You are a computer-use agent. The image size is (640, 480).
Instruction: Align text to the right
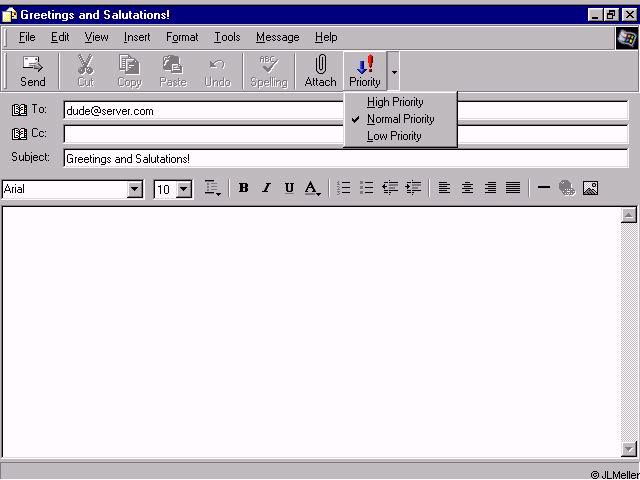pyautogui.click(x=490, y=188)
